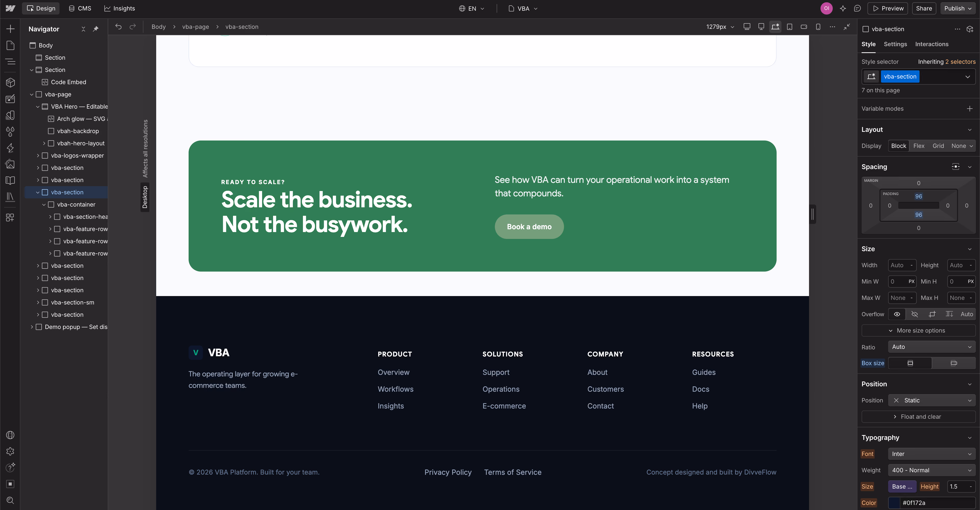Open the comments bubble icon
980x510 pixels.
(x=857, y=8)
